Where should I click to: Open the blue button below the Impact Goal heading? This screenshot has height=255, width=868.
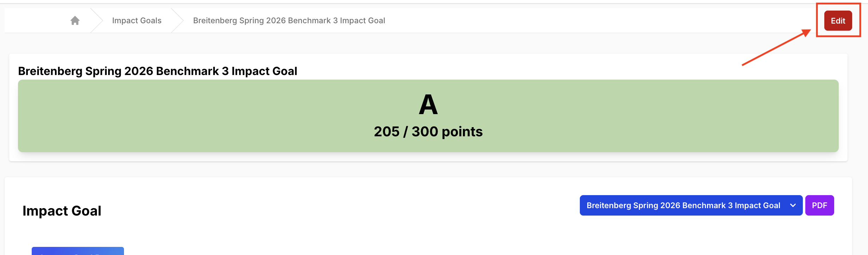point(77,251)
